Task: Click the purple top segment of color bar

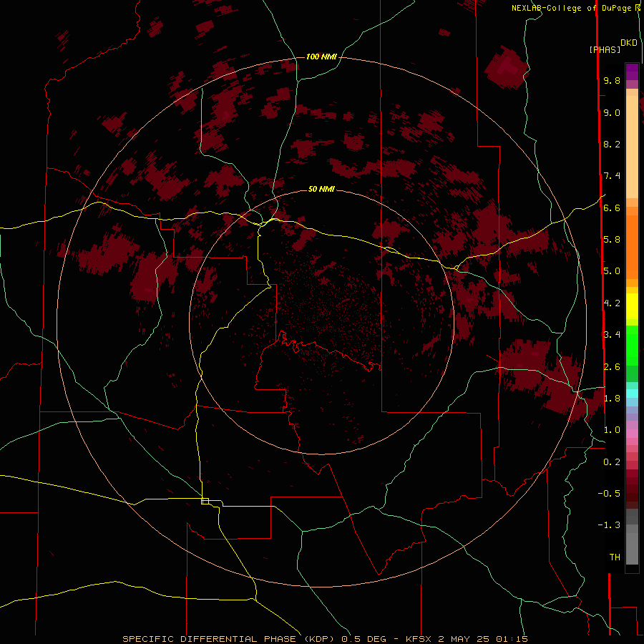Action: [632, 72]
